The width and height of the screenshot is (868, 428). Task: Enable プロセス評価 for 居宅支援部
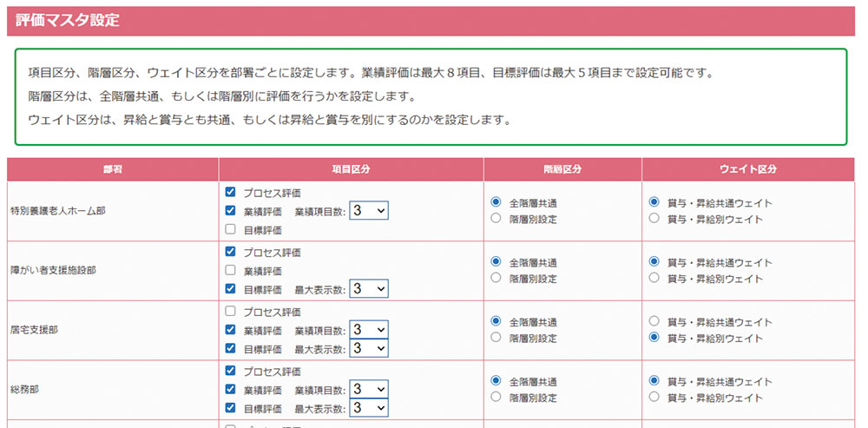[x=230, y=311]
